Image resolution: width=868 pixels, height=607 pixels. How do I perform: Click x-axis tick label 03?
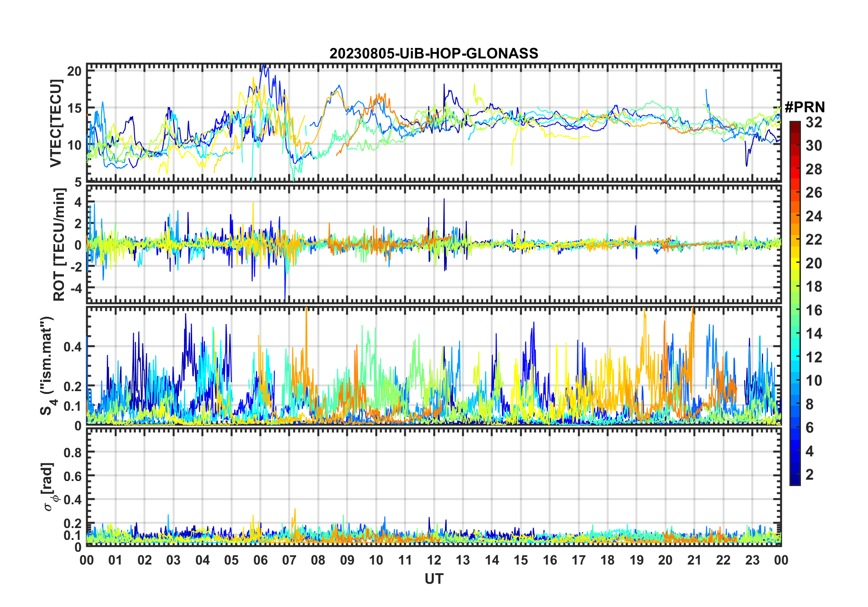173,560
